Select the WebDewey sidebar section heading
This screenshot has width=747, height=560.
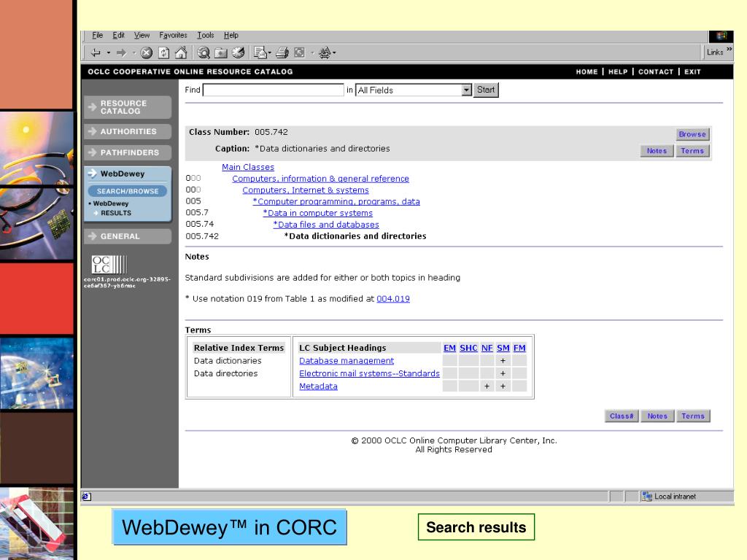tap(122, 174)
